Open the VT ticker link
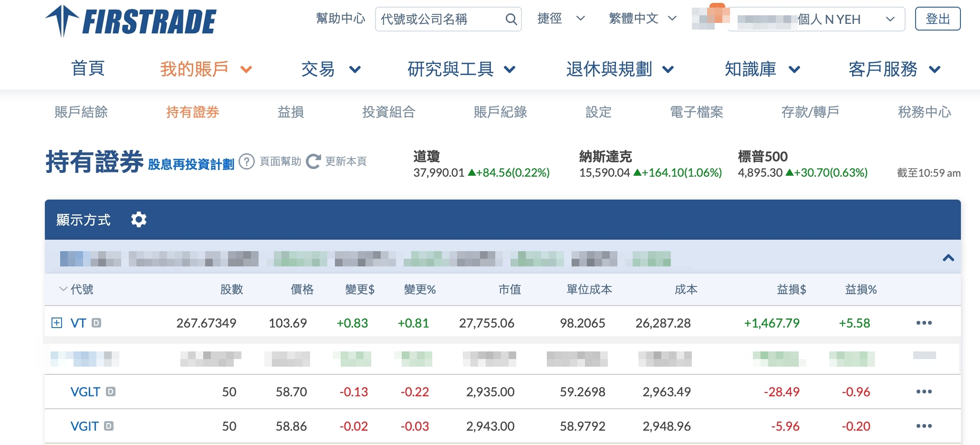The width and height of the screenshot is (980, 445). [x=78, y=323]
